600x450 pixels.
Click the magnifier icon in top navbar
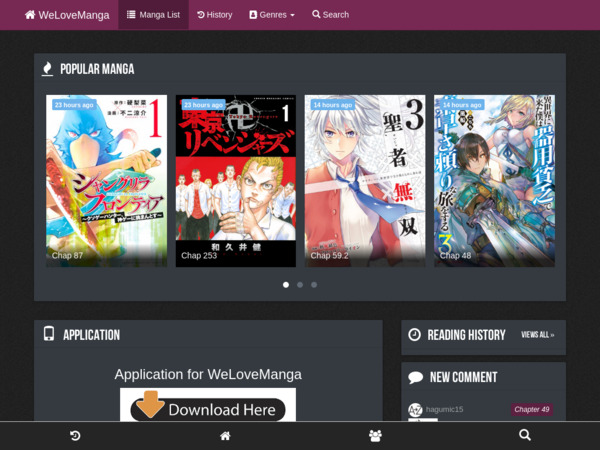316,14
